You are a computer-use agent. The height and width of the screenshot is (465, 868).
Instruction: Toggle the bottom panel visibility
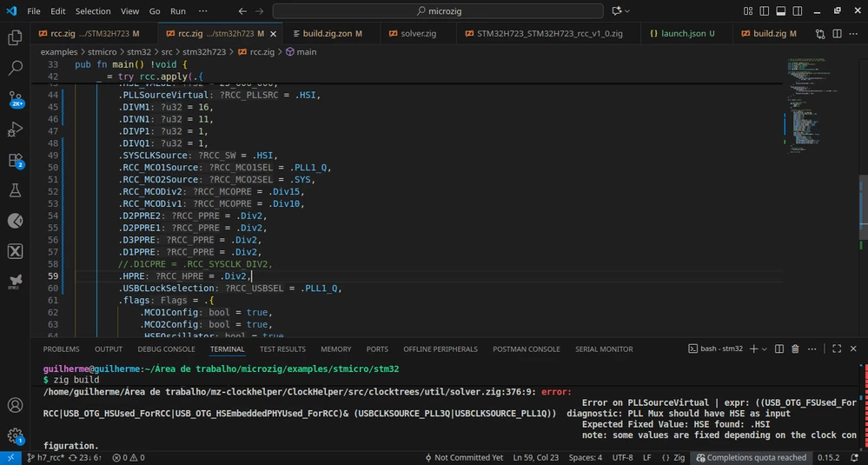pos(781,11)
